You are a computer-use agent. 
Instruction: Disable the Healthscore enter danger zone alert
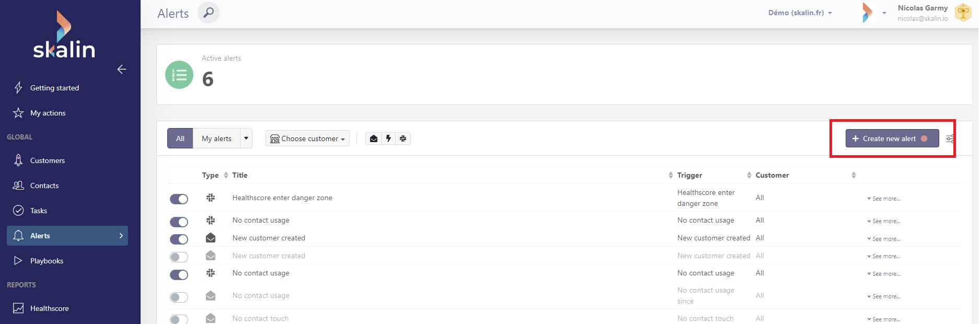[x=179, y=199]
